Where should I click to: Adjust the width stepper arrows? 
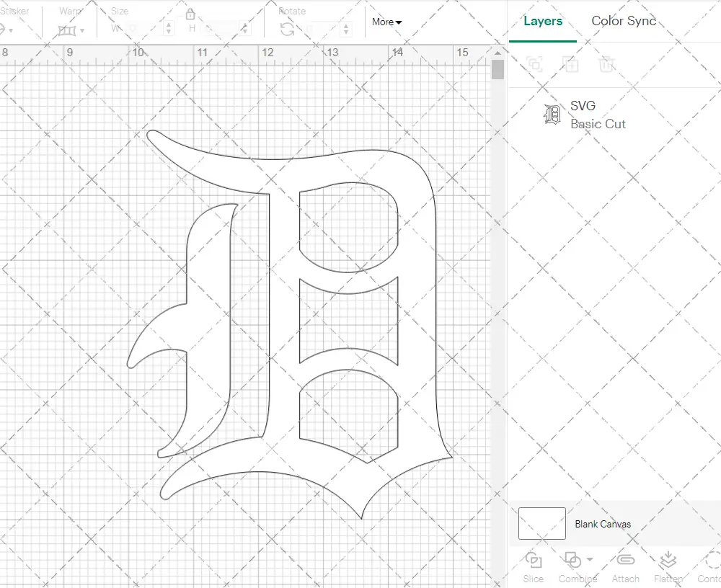tap(169, 29)
